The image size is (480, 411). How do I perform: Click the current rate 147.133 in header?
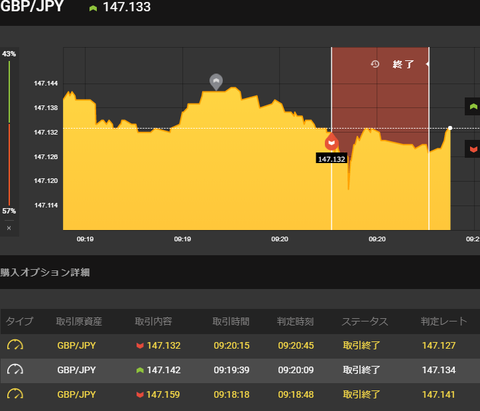pyautogui.click(x=127, y=7)
